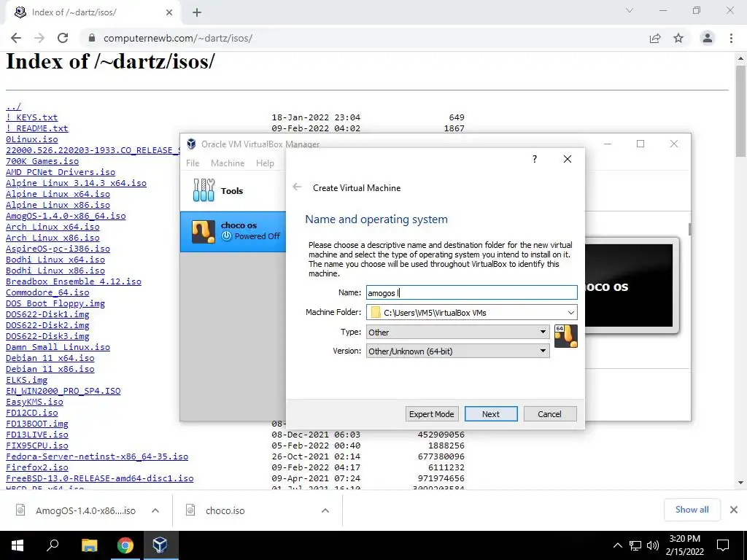Click the page vertical scrollbar
This screenshot has height=560, width=747.
pos(740,112)
